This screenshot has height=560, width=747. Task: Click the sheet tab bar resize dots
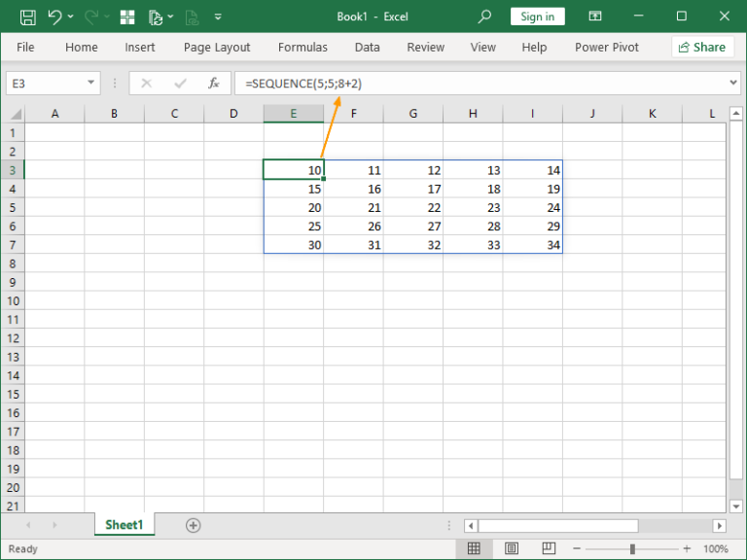(x=448, y=525)
